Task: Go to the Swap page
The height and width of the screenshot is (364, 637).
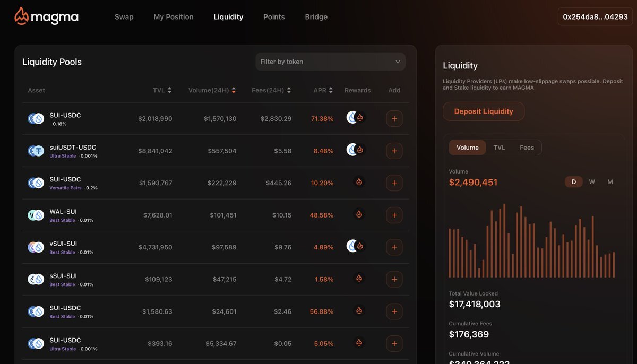Action: [124, 17]
